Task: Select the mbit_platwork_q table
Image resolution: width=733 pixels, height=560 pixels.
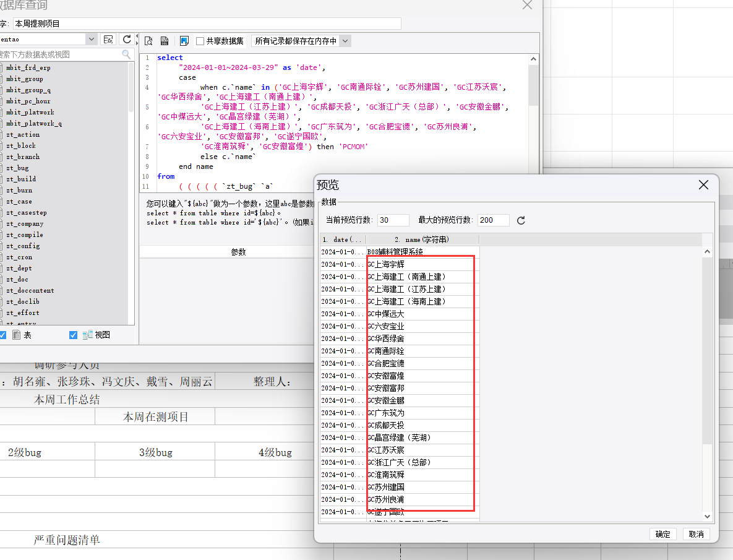Action: 33,123
